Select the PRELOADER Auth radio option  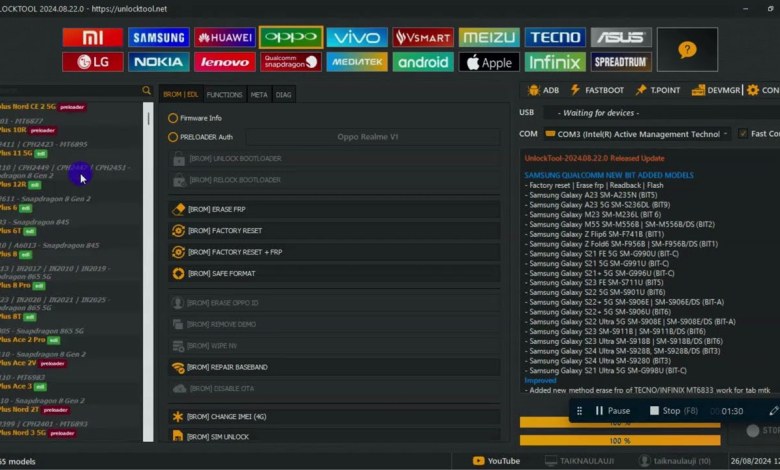click(x=173, y=137)
